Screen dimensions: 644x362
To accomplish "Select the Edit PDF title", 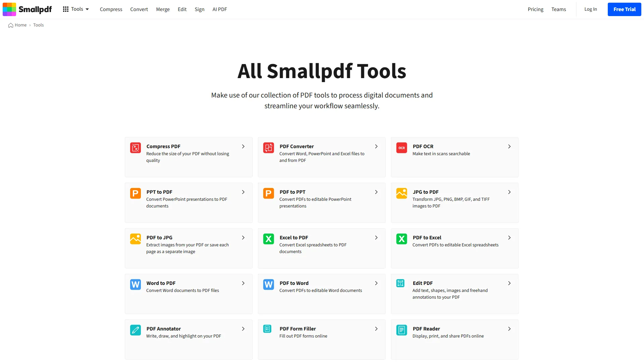I will point(423,283).
